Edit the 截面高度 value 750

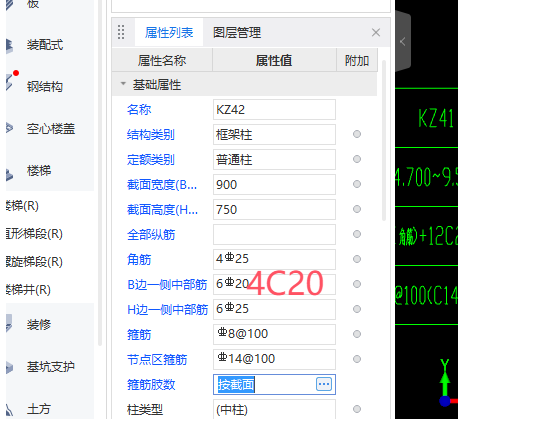pyautogui.click(x=274, y=210)
